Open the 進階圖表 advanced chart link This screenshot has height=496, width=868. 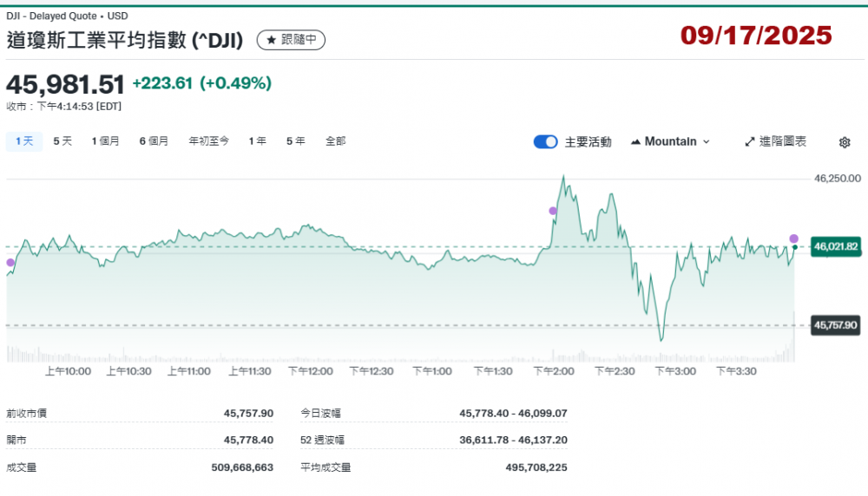pos(782,141)
